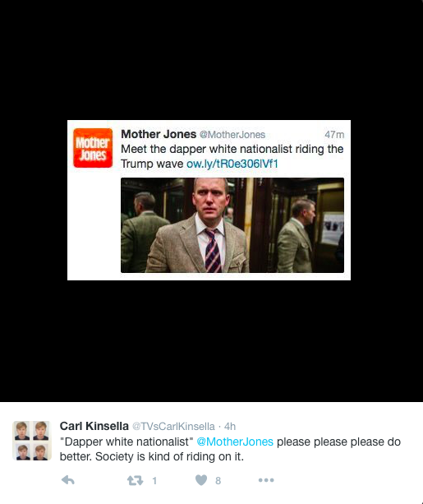The image size is (423, 504).
Task: Open Carl Kinsella display name
Action: (94, 426)
